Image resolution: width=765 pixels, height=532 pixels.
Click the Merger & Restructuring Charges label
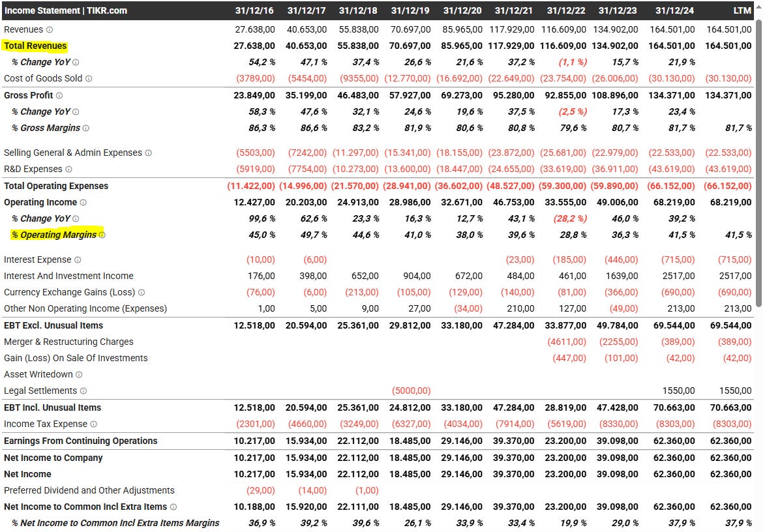pos(68,342)
